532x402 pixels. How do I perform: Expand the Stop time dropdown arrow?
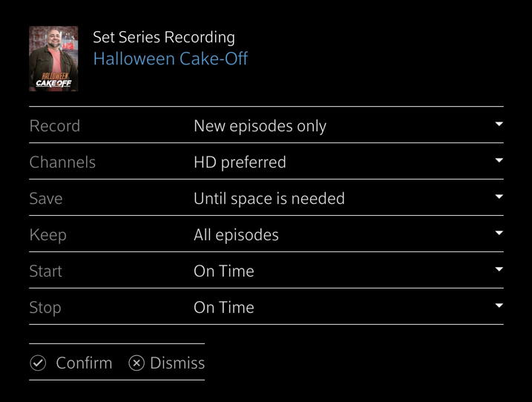point(499,306)
